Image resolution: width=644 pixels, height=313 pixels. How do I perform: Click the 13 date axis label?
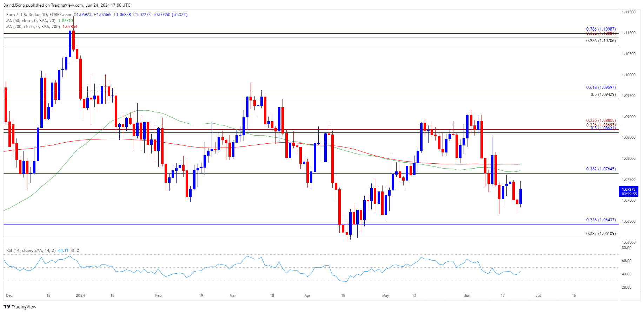click(414, 295)
